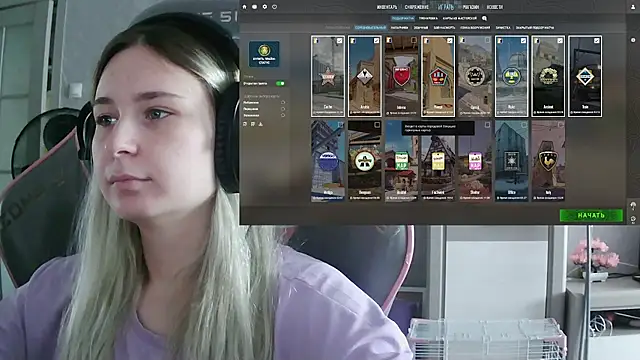Open the settings gear icon
Image resolution: width=640 pixels, height=360 pixels.
coord(264,7)
